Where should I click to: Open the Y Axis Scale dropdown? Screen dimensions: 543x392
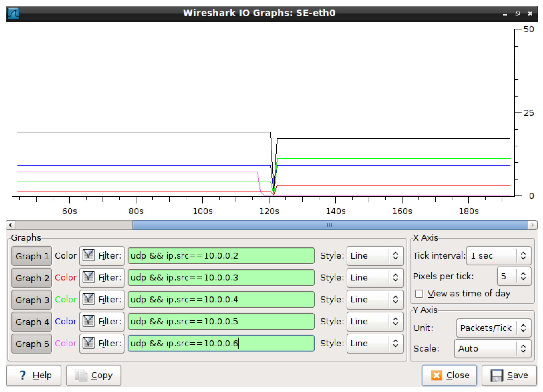492,348
